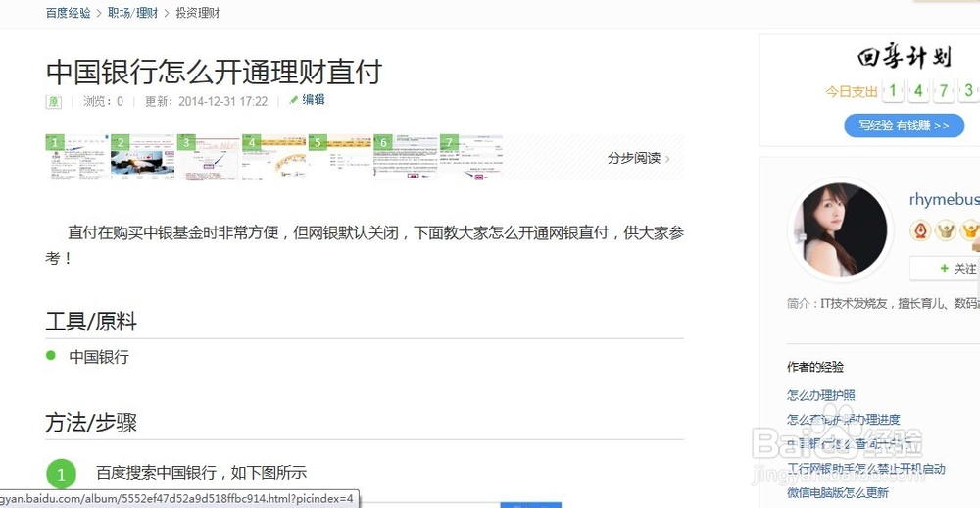Screen dimensions: 980x508
Task: Open the 投资理财 breadcrumb link
Action: click(x=198, y=13)
